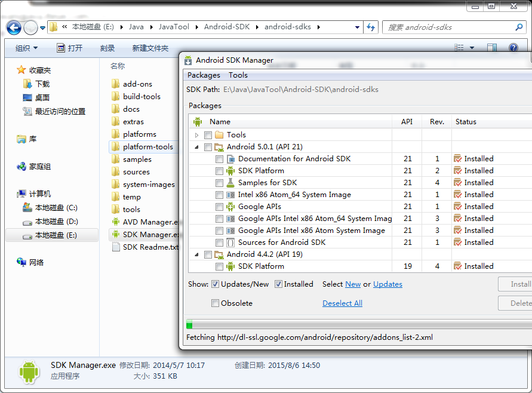Click the add-ons folder icon

click(116, 84)
